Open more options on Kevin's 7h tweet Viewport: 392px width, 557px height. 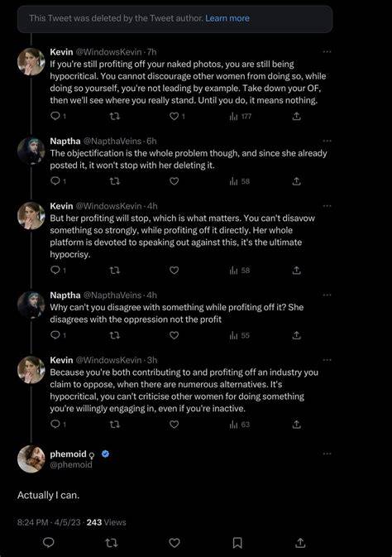(327, 52)
